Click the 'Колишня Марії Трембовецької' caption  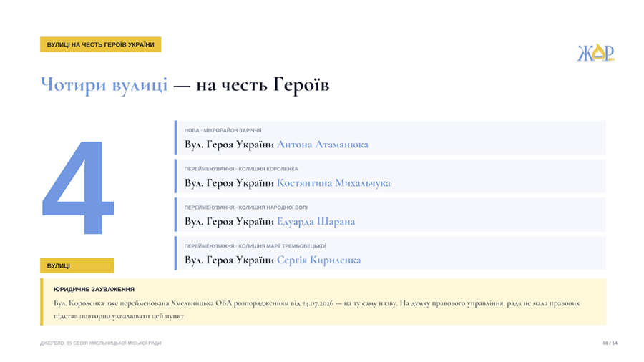(x=283, y=246)
